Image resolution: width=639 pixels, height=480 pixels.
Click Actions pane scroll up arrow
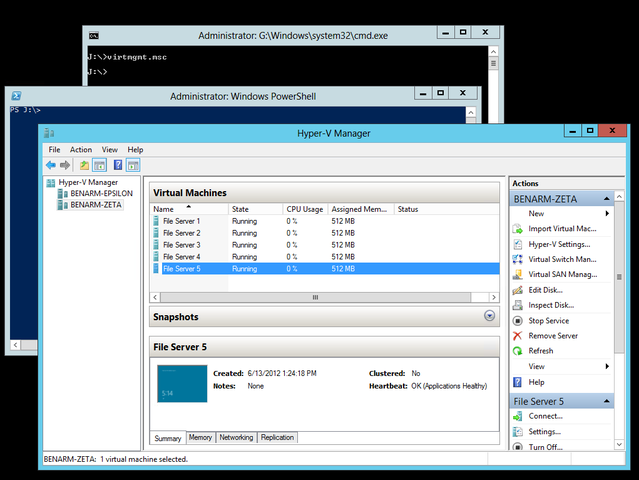(x=619, y=196)
